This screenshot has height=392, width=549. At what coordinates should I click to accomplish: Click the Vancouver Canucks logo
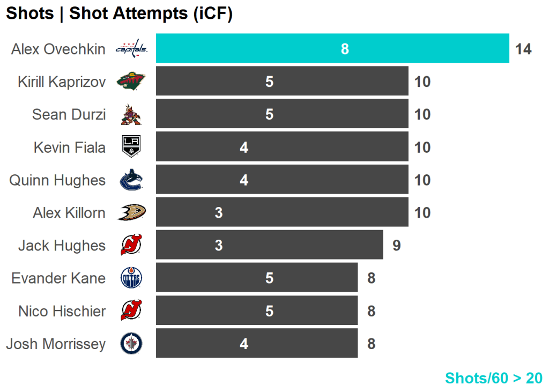[x=131, y=180]
